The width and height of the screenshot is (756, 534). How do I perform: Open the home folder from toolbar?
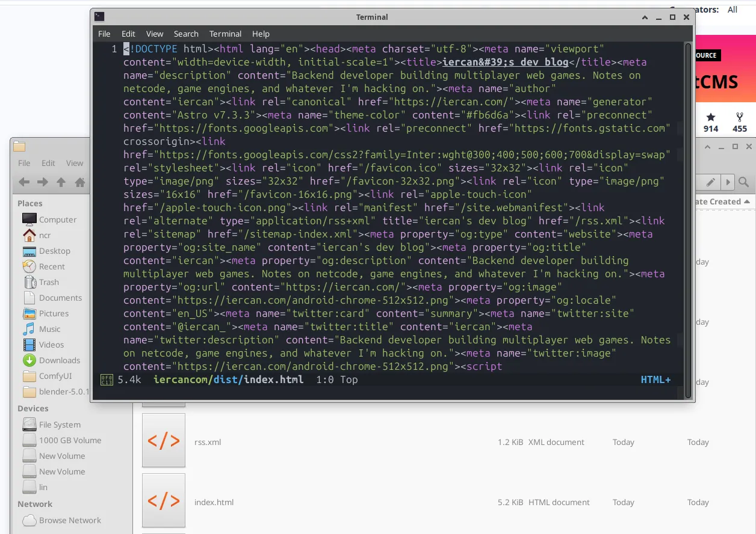tap(79, 182)
